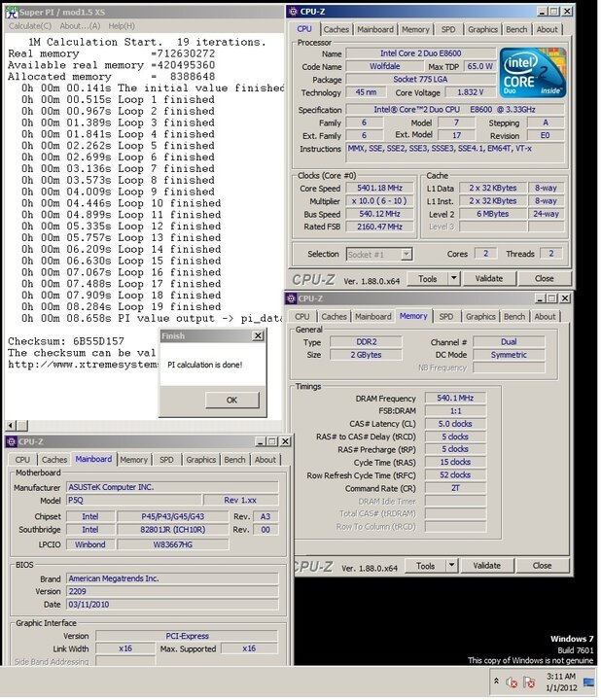The image size is (601, 700).
Task: Switch to Graphics tab in top CPU-Z window
Action: pos(482,29)
